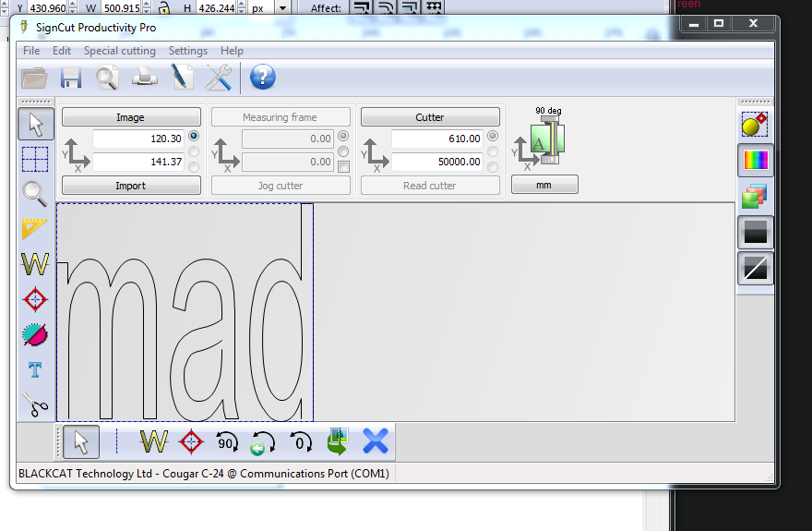The width and height of the screenshot is (812, 531).
Task: Click the cut-out knife blade icon
Action: tap(182, 78)
